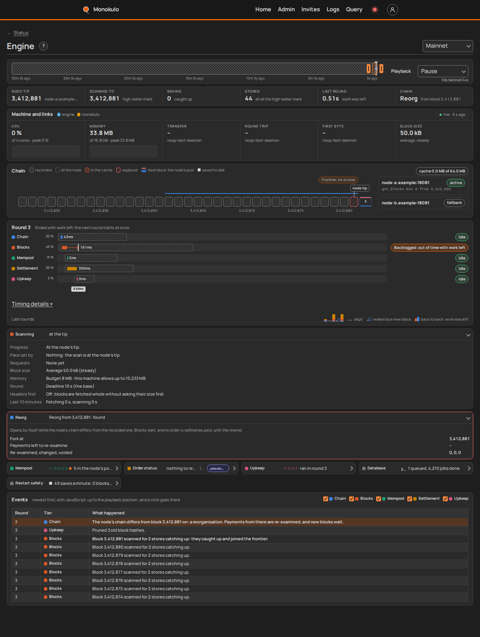Screen dimensions: 480x637
Task: Expand the Mempool card arrow
Action: coord(117,468)
